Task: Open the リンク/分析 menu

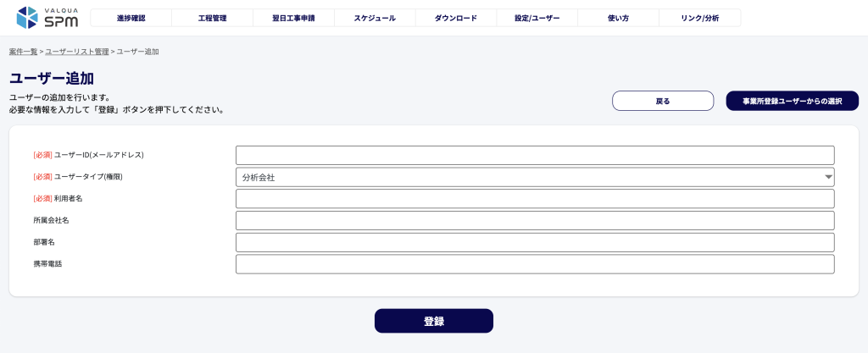Action: coord(699,18)
